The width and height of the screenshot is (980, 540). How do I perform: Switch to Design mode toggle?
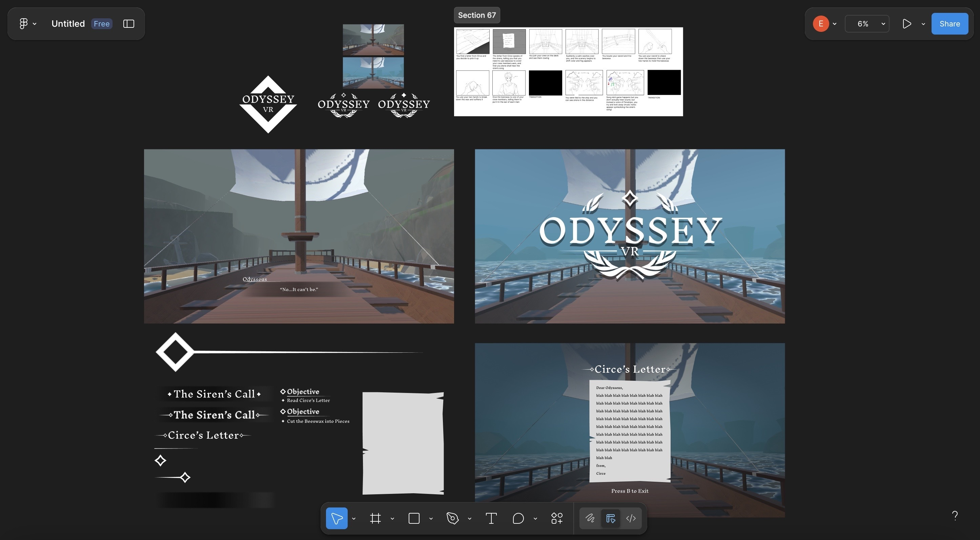point(611,518)
